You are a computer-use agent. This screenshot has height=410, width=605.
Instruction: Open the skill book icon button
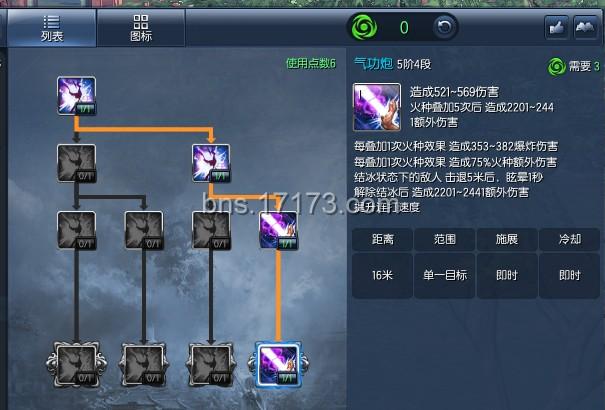[586, 27]
